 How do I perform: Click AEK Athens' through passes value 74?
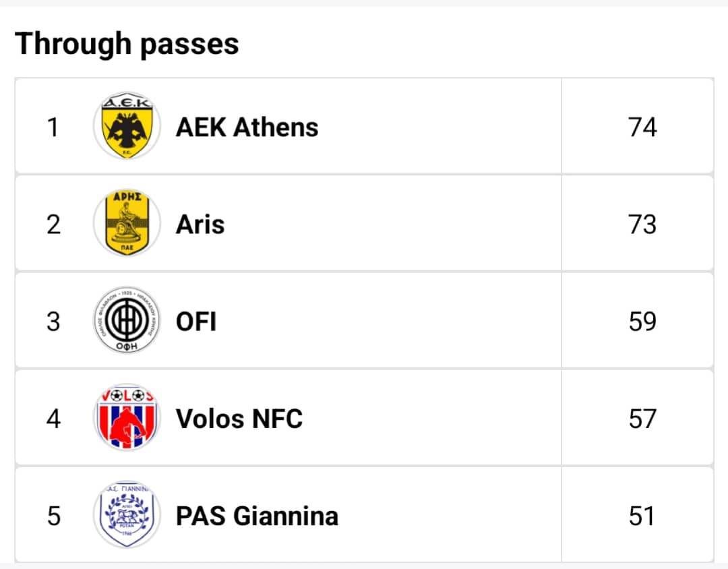642,127
